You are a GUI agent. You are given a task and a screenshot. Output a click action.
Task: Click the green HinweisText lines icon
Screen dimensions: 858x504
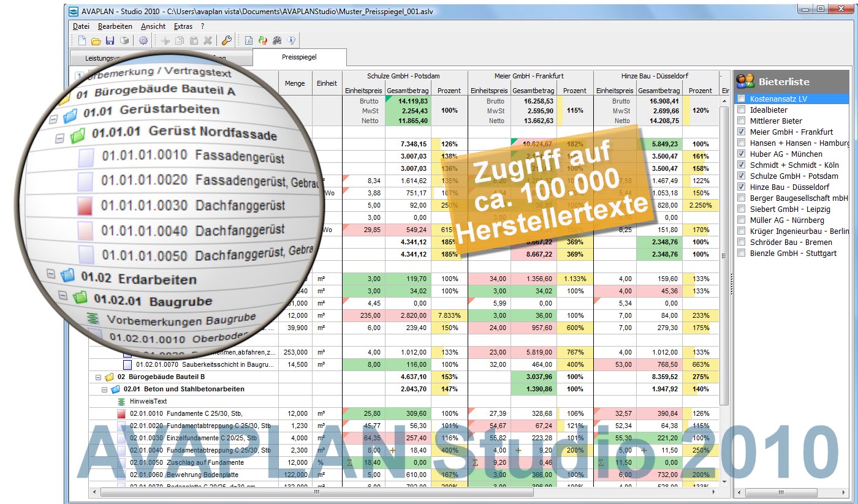tap(121, 402)
